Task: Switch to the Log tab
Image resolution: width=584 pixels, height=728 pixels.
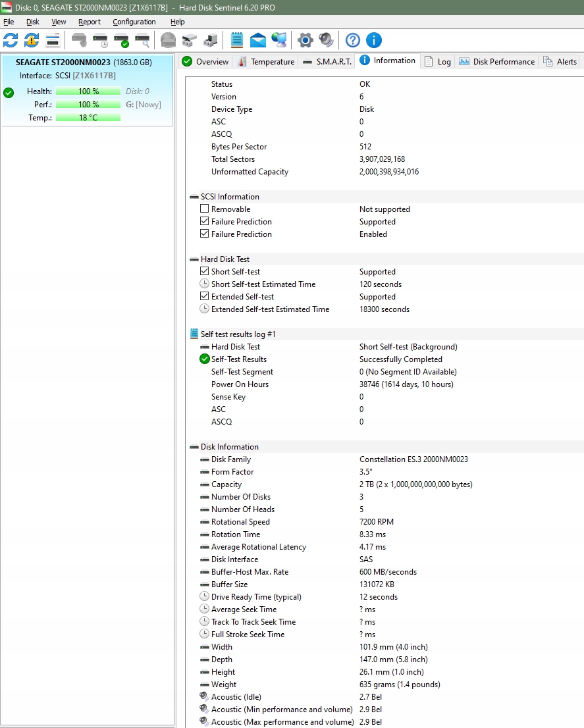Action: click(x=438, y=61)
